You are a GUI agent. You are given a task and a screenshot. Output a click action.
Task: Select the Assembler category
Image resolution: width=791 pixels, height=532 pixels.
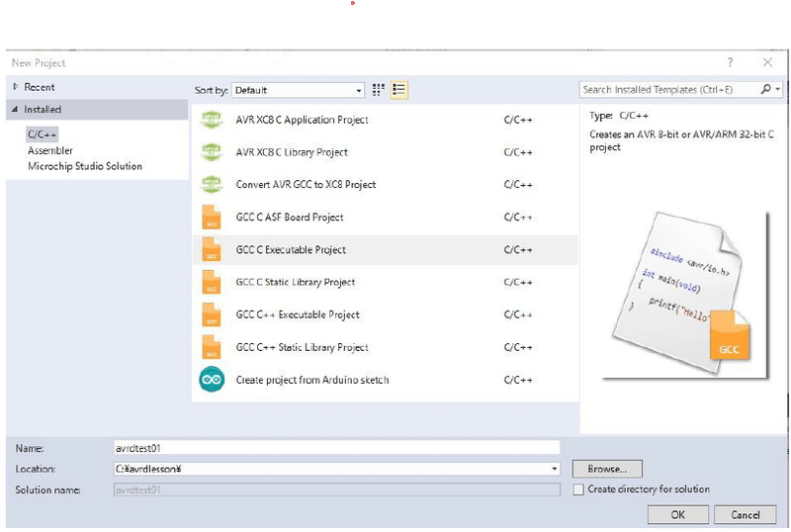50,150
